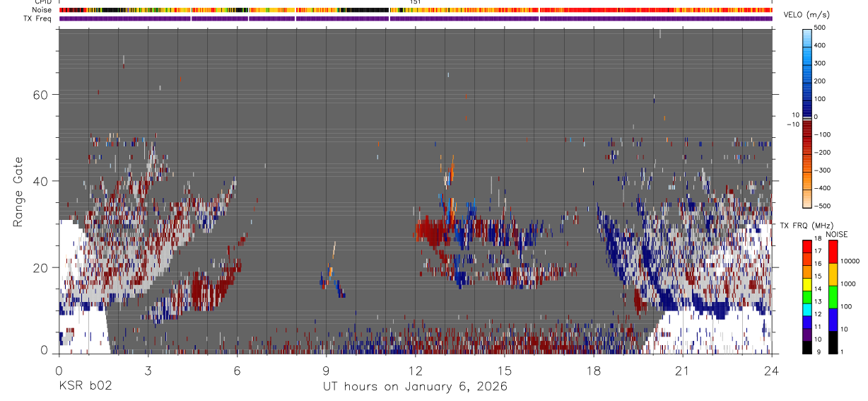Screen dimensions: 868x401
Task: Select the purple 10-11 MHz frequency swatch
Action: point(807,335)
